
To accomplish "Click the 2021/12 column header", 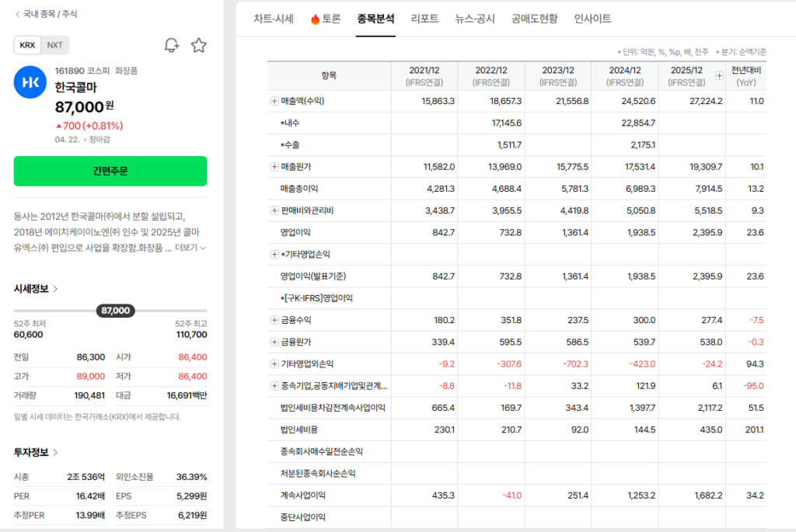I will [x=424, y=76].
